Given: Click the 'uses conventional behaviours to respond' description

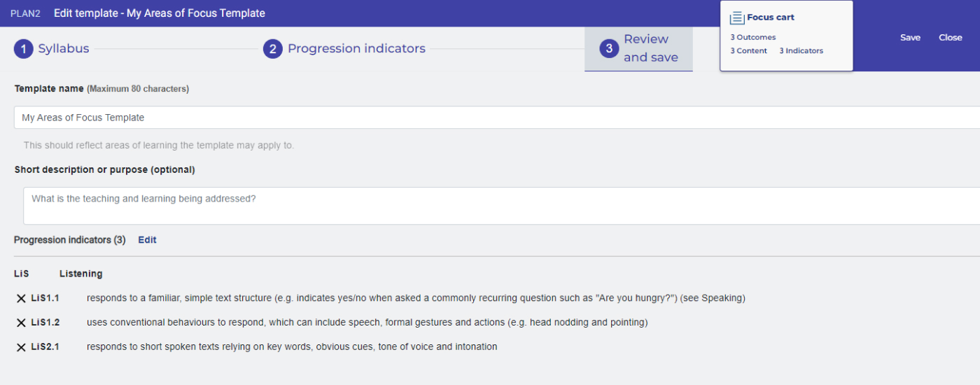Looking at the screenshot, I should pos(367,323).
